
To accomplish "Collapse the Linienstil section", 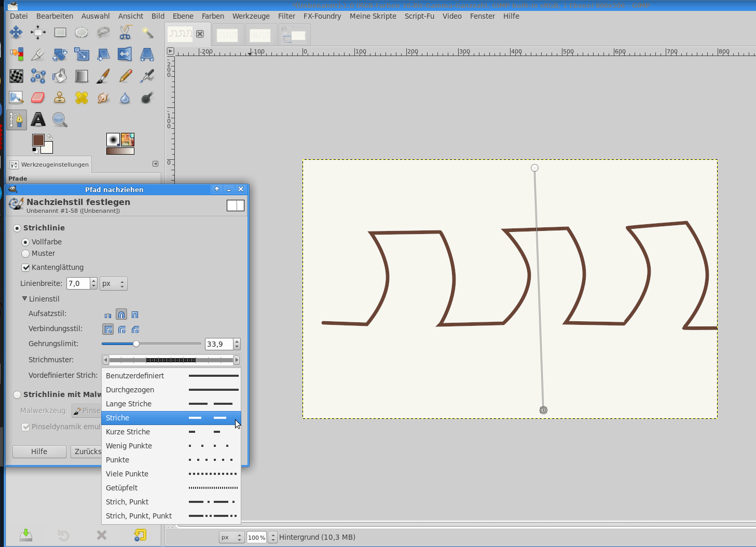I will (24, 299).
